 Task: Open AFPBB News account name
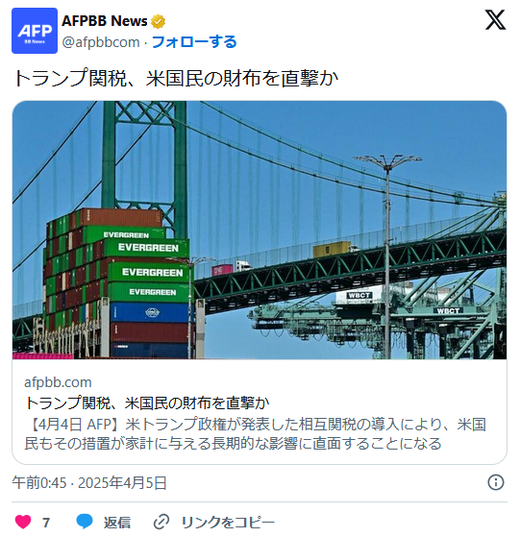point(104,21)
